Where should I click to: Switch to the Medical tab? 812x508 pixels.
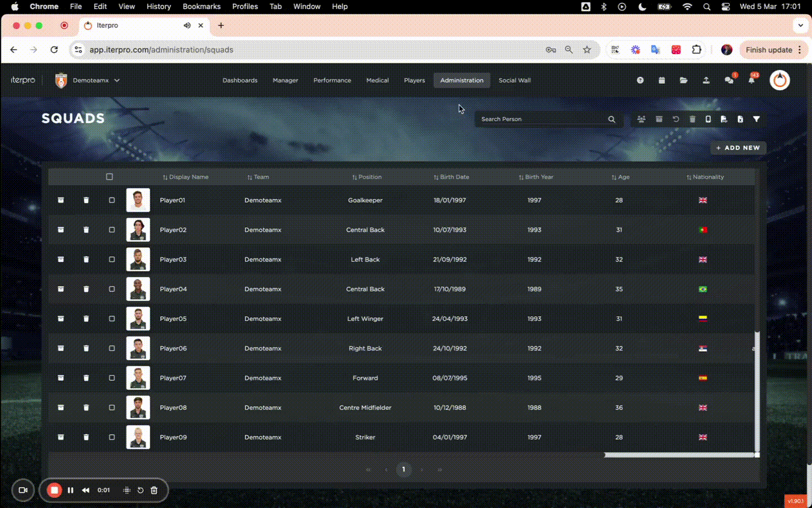(x=377, y=80)
